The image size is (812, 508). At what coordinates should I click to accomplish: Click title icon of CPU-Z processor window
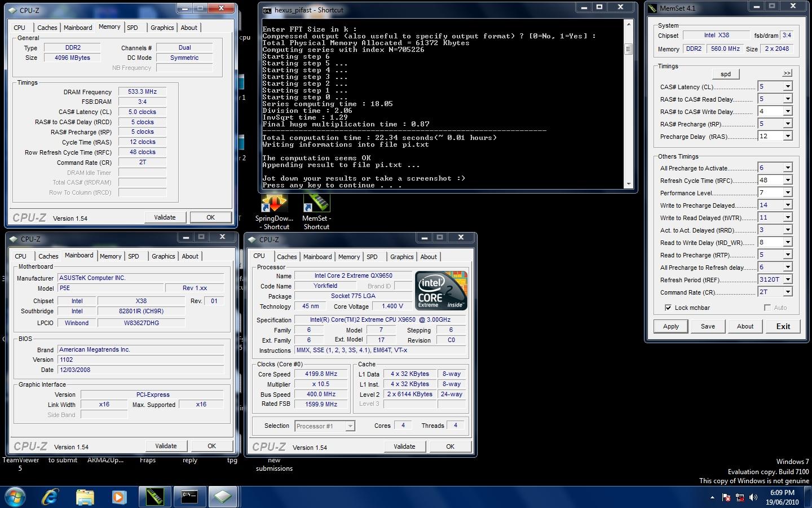point(252,239)
